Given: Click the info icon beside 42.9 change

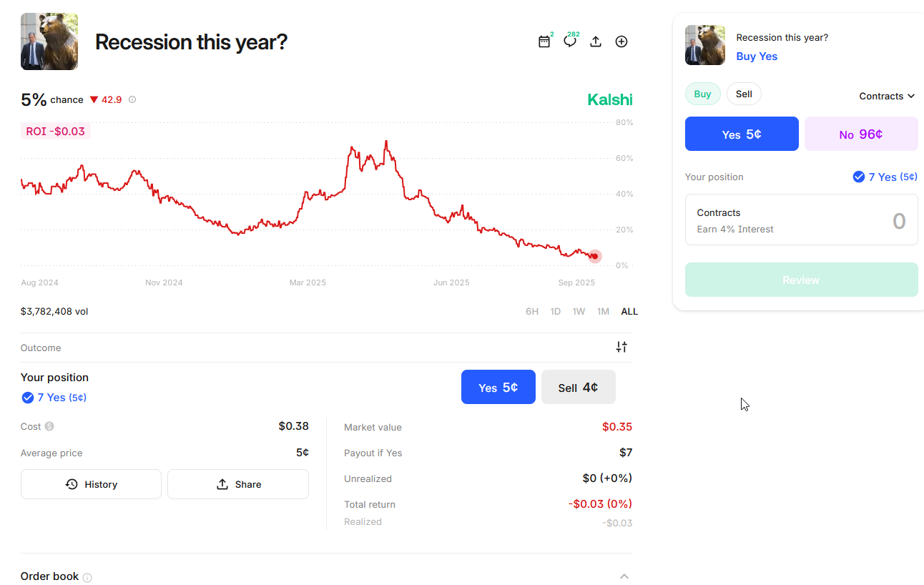Looking at the screenshot, I should (x=132, y=100).
